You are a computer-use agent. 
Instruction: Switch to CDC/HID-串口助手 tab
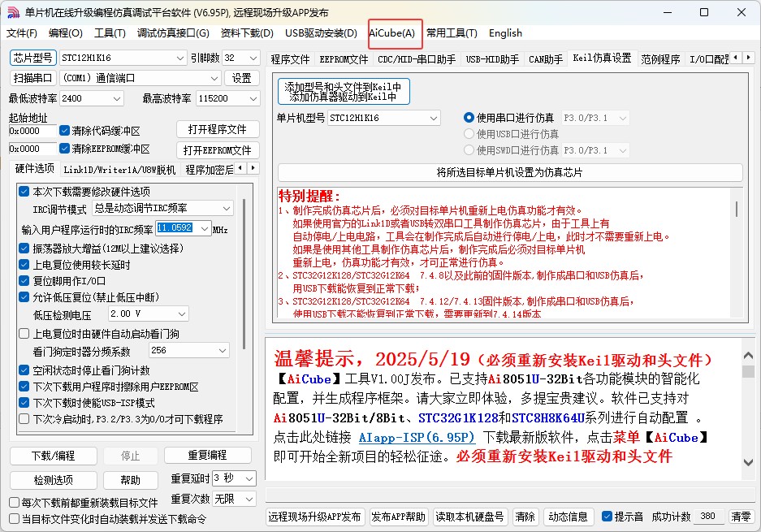pos(417,59)
